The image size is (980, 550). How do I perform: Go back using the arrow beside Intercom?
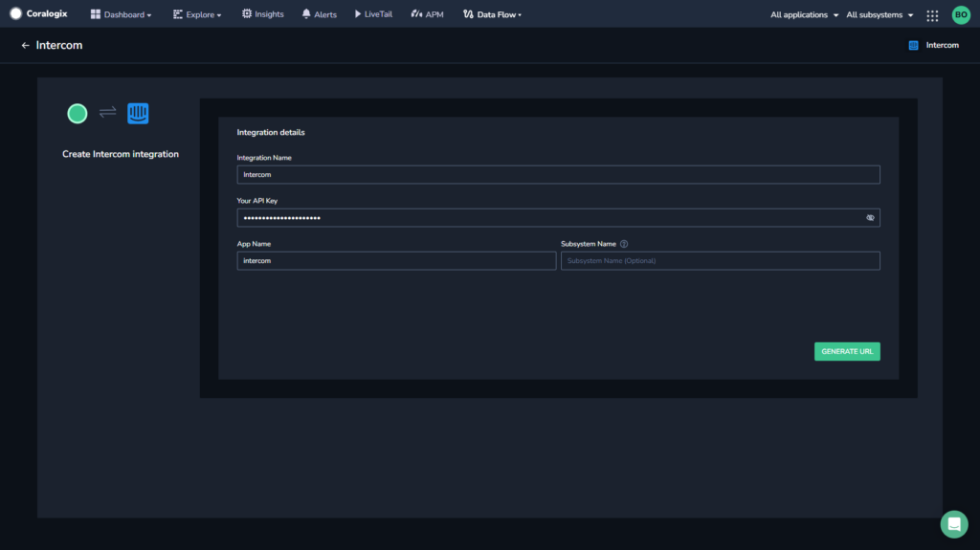click(25, 45)
